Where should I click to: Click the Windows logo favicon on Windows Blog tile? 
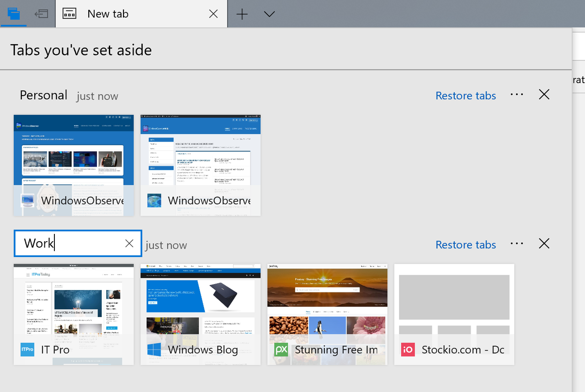[x=154, y=350]
